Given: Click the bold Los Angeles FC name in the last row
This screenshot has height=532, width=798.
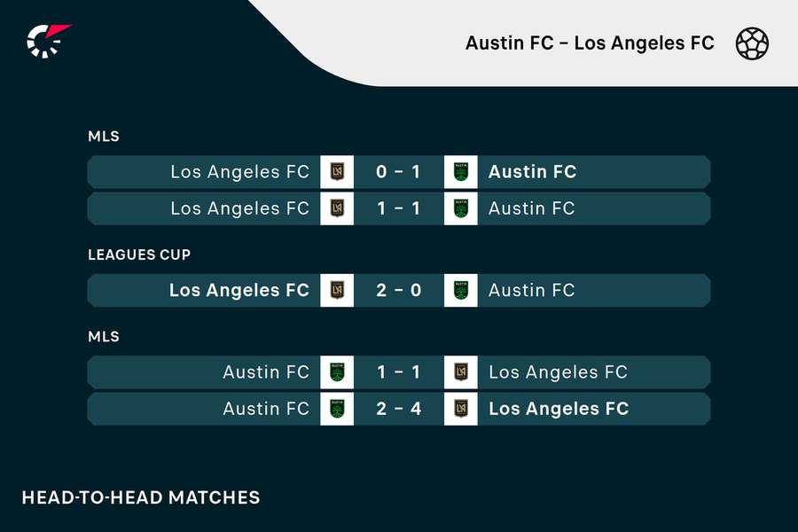Looking at the screenshot, I should tap(559, 409).
